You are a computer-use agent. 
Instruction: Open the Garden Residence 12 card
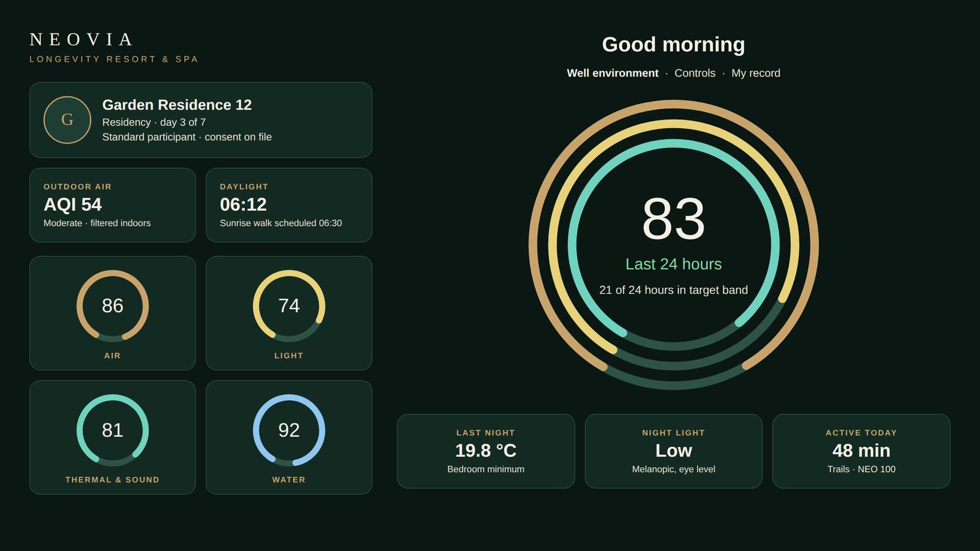pyautogui.click(x=201, y=120)
